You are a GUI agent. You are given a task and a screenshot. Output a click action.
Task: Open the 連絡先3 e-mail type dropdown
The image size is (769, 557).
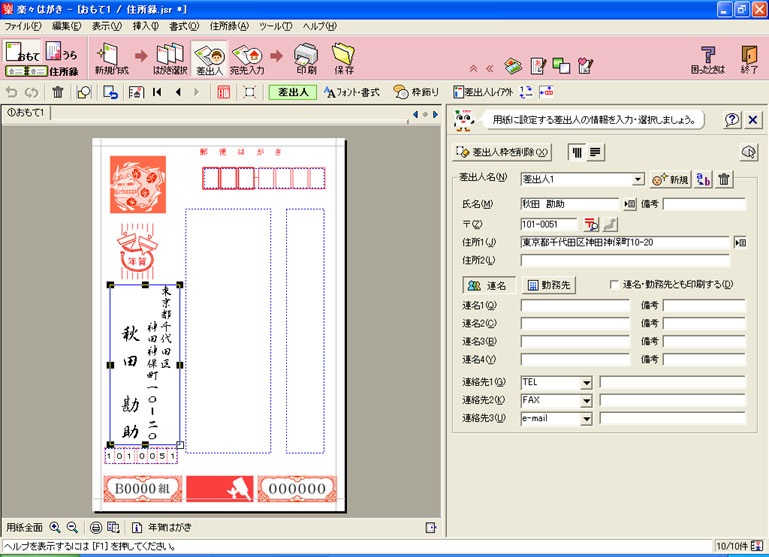coord(585,419)
